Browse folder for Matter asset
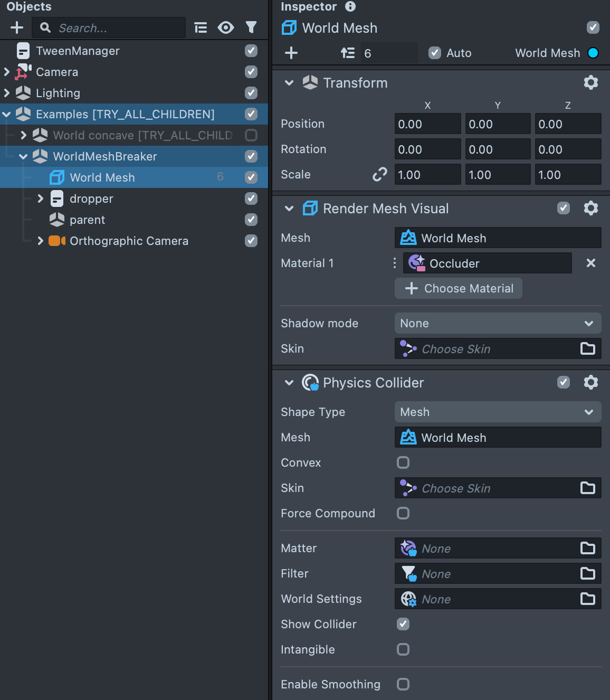Image resolution: width=610 pixels, height=700 pixels. (x=587, y=548)
